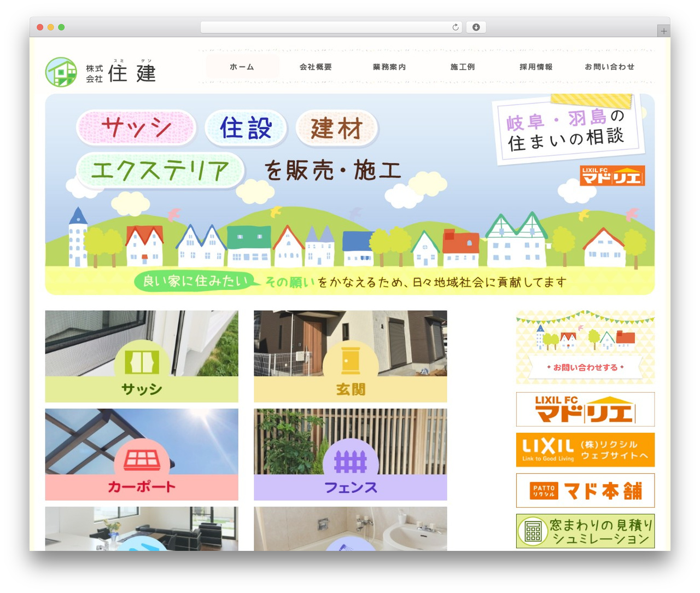Open the 採用情報 page
Screen dimensions: 700x593
pyautogui.click(x=536, y=67)
